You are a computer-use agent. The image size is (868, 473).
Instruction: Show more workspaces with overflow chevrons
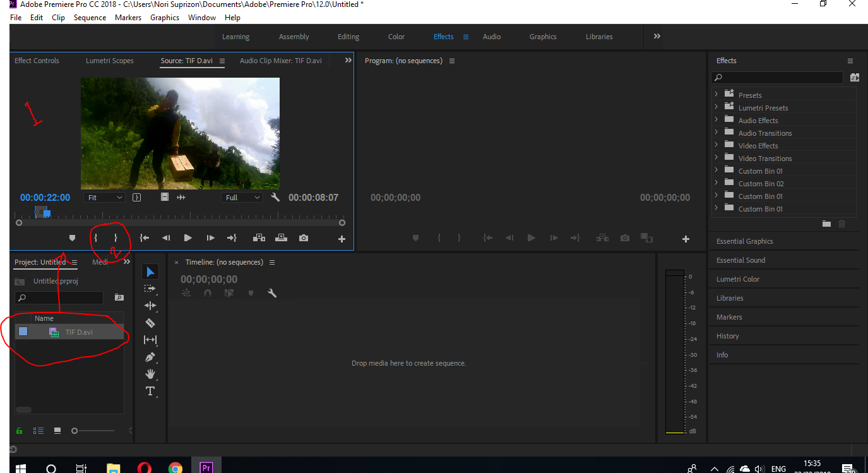pos(657,36)
